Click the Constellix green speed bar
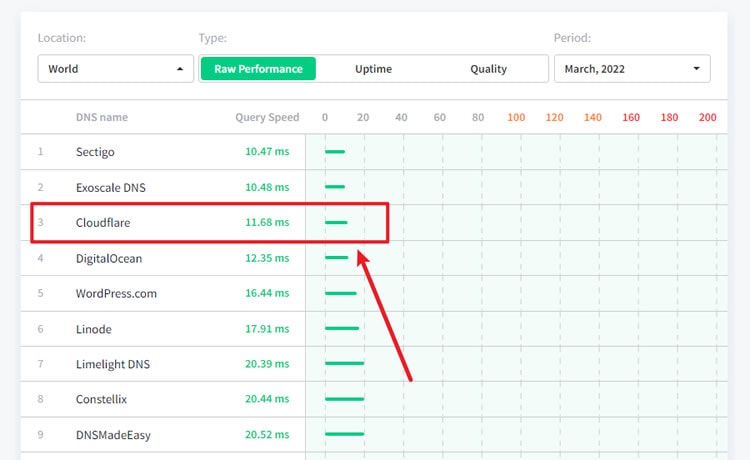The width and height of the screenshot is (750, 460). coord(344,399)
